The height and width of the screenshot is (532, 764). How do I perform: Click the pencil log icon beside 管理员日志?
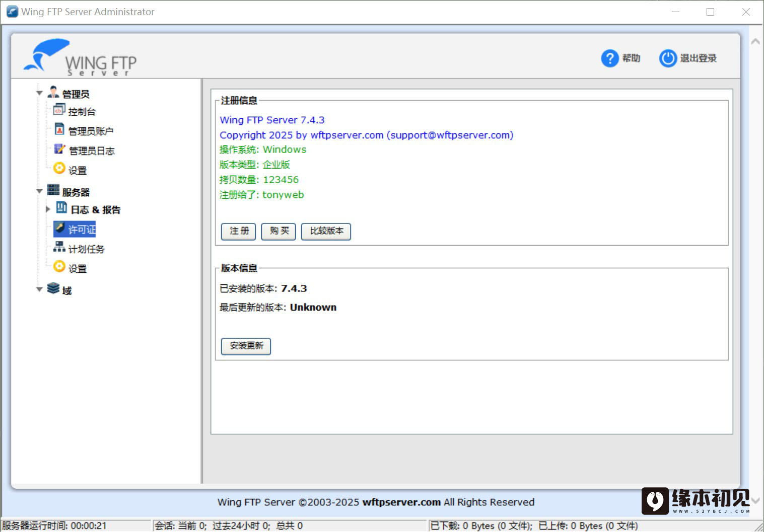pyautogui.click(x=59, y=148)
